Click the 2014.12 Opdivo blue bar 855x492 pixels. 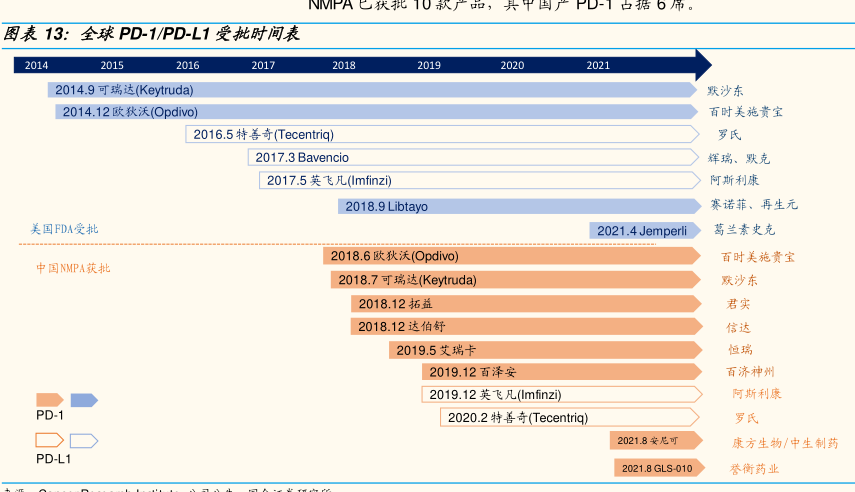(376, 112)
